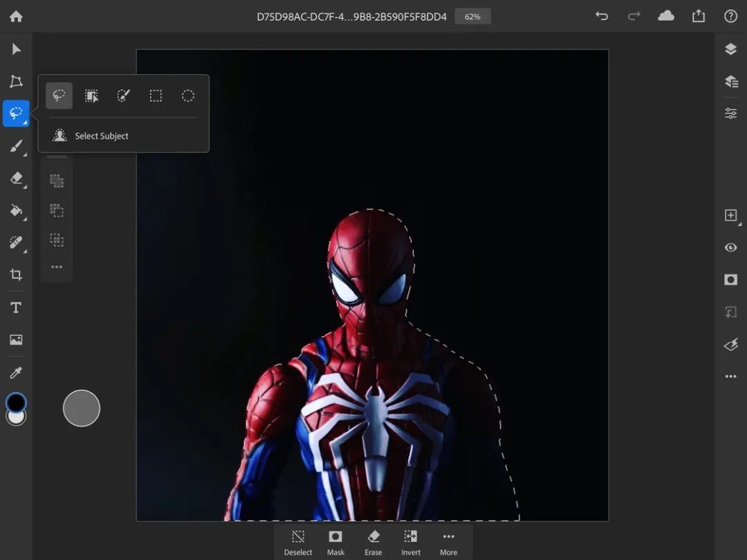Toggle layer visibility eye icon
The height and width of the screenshot is (560, 747).
tap(730, 248)
